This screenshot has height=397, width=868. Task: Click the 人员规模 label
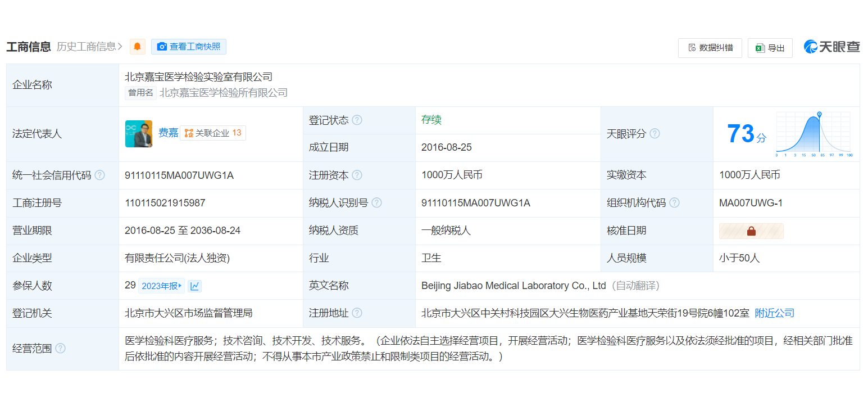[626, 258]
